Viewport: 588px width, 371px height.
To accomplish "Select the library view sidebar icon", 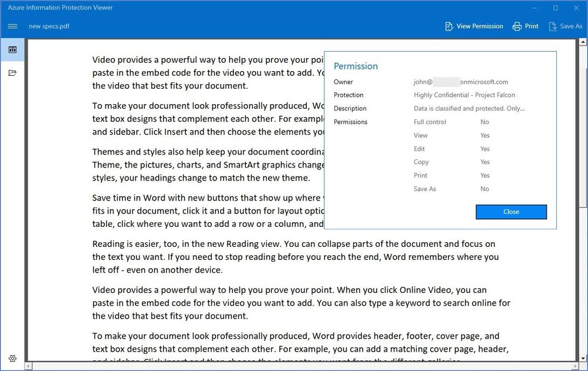I will click(x=12, y=50).
